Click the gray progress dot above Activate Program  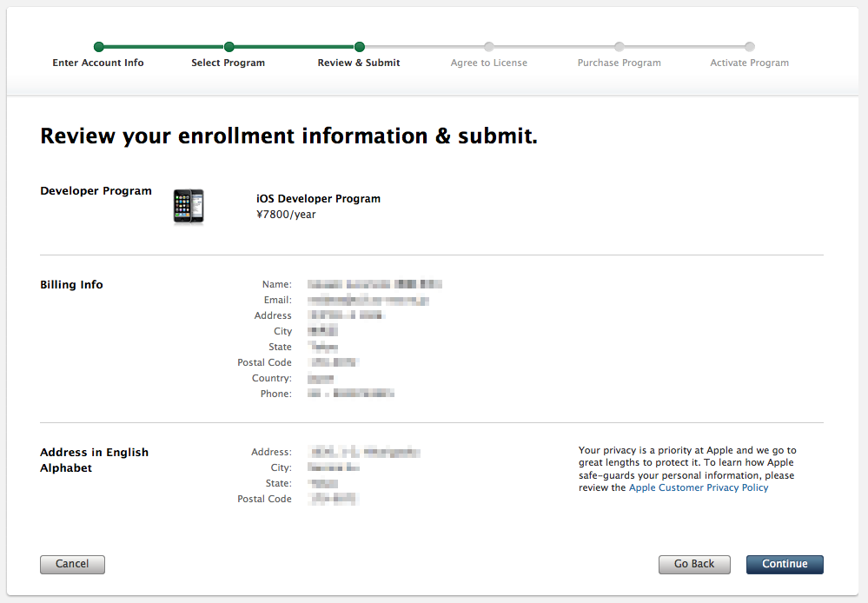tap(750, 47)
